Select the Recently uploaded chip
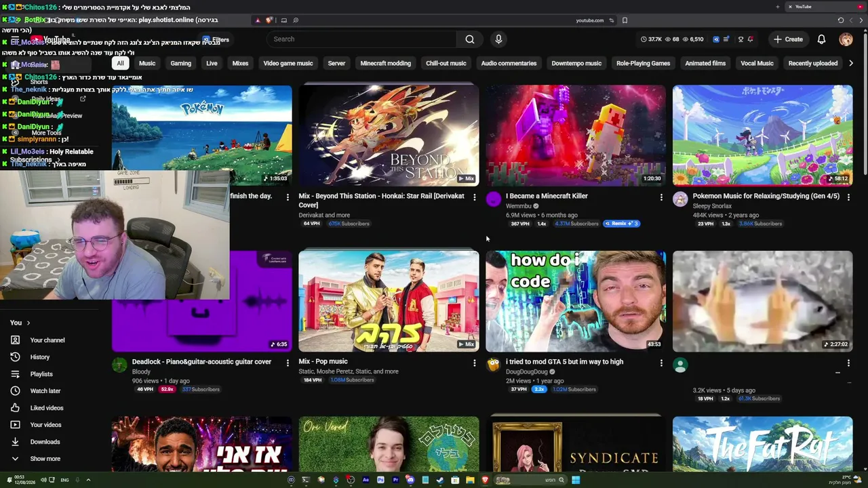This screenshot has height=488, width=868. pos(812,63)
